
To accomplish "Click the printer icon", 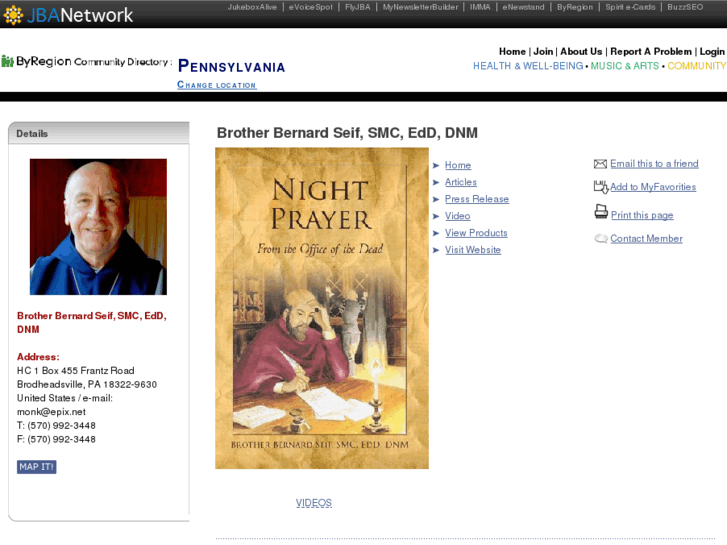I will [x=600, y=212].
